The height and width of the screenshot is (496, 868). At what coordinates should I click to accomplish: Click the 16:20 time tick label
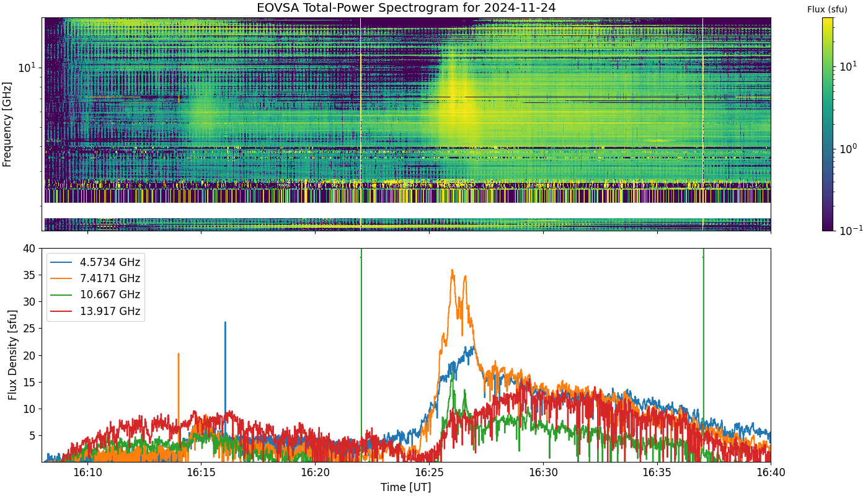tap(315, 472)
